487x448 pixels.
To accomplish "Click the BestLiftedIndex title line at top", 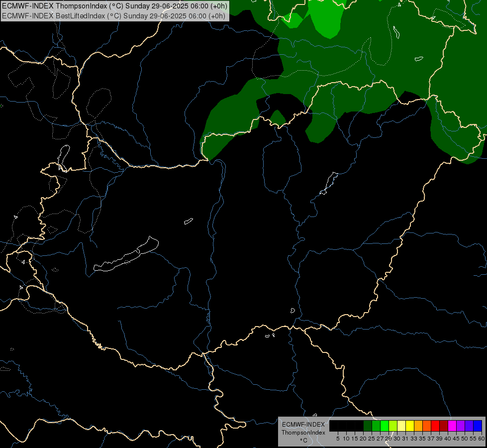I will click(x=114, y=16).
